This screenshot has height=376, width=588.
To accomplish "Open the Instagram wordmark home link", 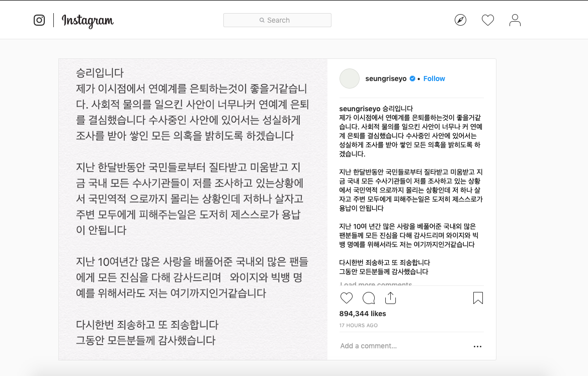I will (x=88, y=21).
